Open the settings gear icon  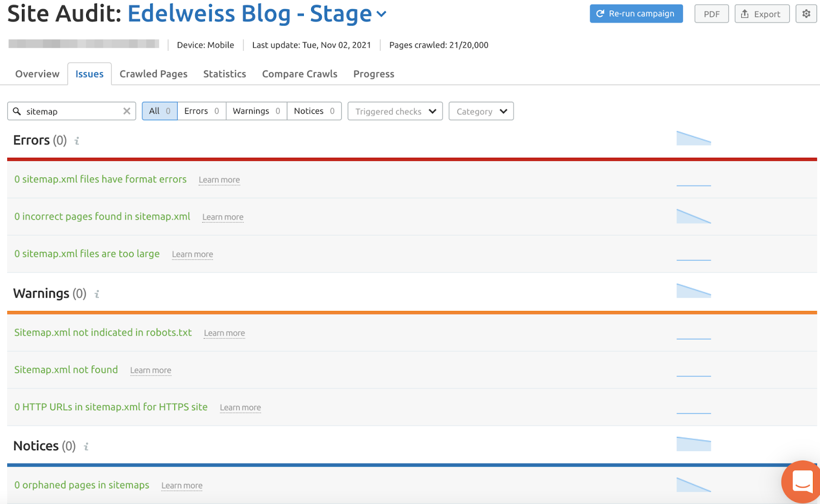(x=806, y=14)
